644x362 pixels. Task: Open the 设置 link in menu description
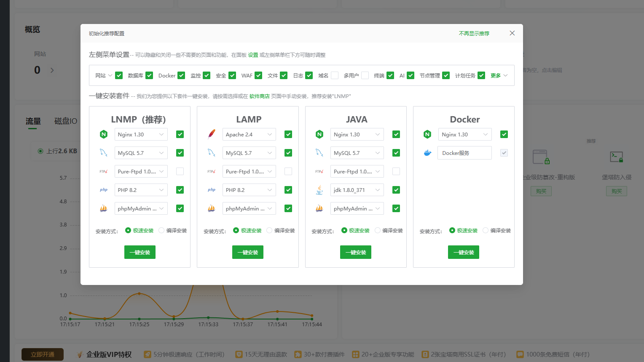coord(253,55)
